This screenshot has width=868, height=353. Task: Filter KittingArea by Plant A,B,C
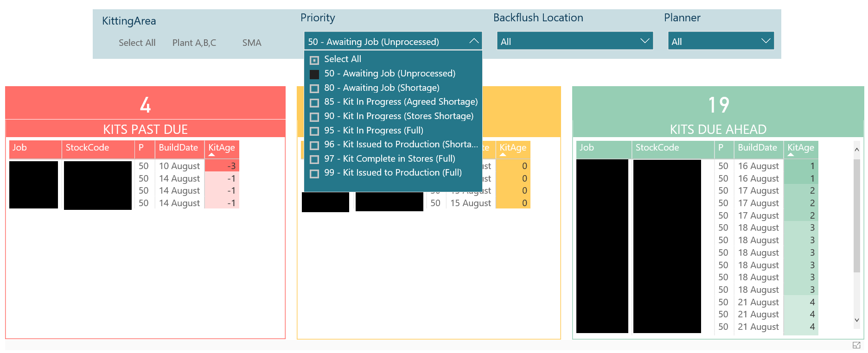click(194, 43)
